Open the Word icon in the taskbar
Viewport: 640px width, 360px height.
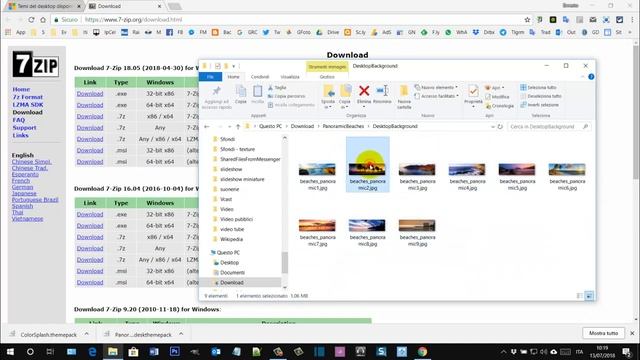[154, 351]
